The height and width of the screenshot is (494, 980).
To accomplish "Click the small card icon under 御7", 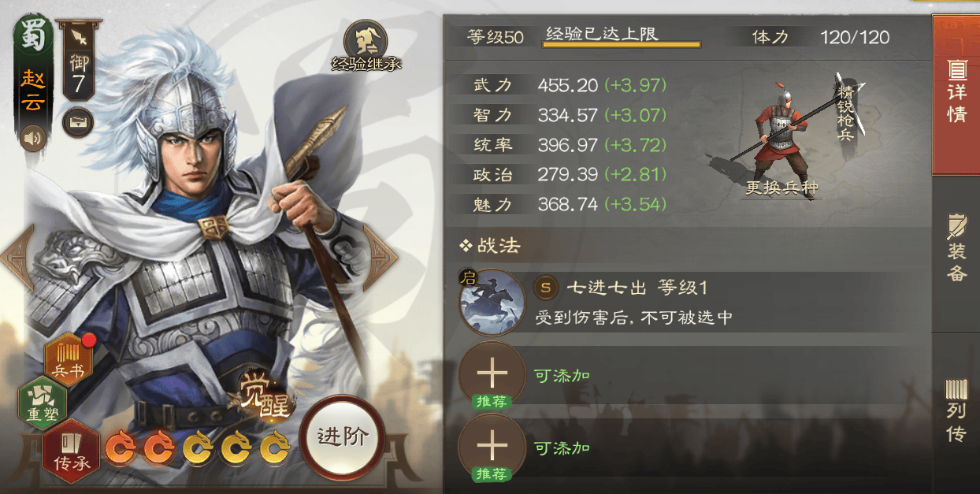I will (77, 121).
